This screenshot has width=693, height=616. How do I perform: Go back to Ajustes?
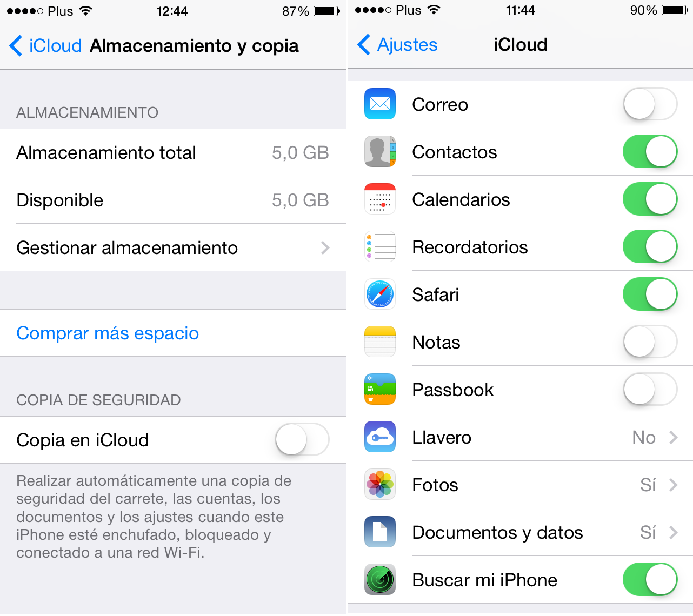pos(398,45)
